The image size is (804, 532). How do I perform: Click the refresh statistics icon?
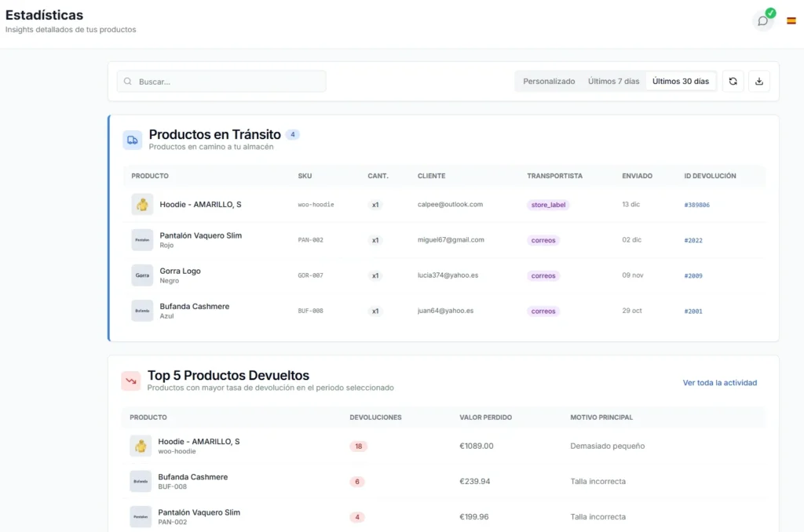click(x=733, y=81)
